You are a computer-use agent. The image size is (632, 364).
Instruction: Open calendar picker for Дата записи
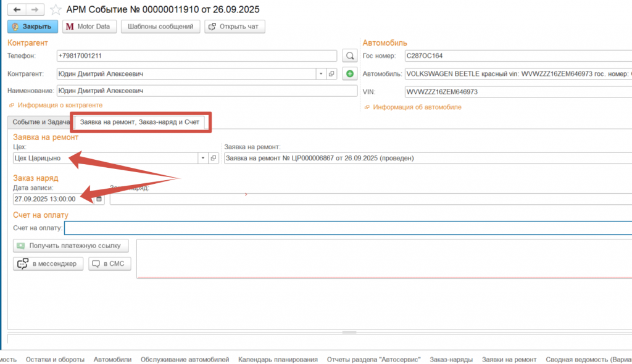pyautogui.click(x=99, y=199)
